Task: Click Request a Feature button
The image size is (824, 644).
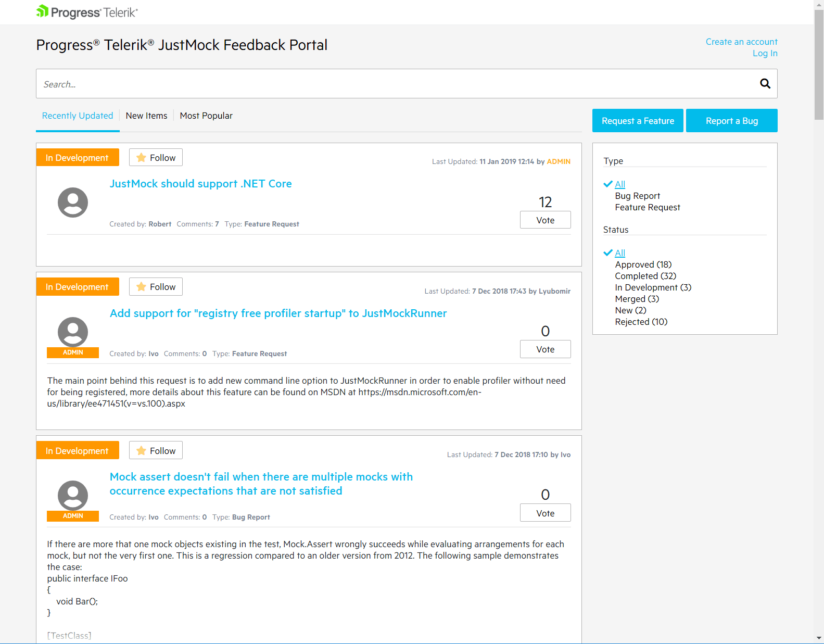Action: [638, 121]
